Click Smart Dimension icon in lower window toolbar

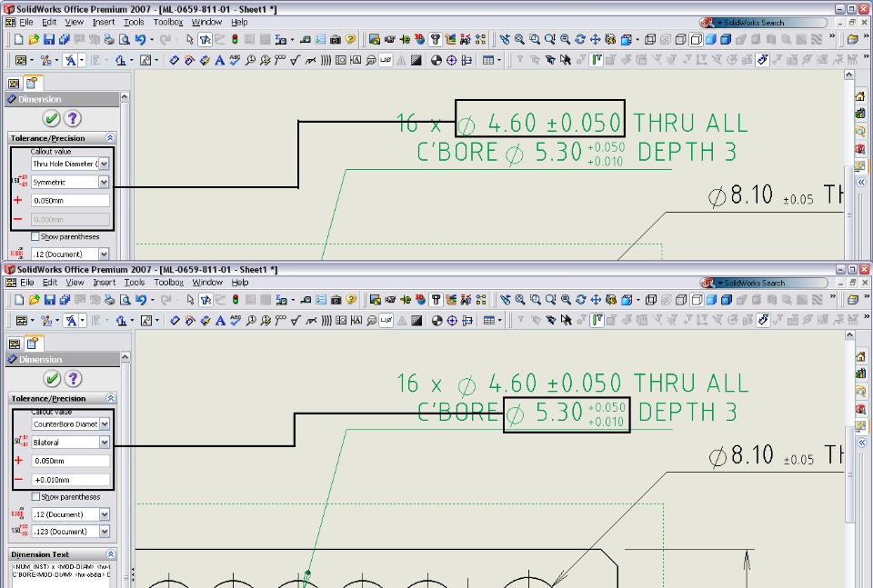(x=175, y=321)
